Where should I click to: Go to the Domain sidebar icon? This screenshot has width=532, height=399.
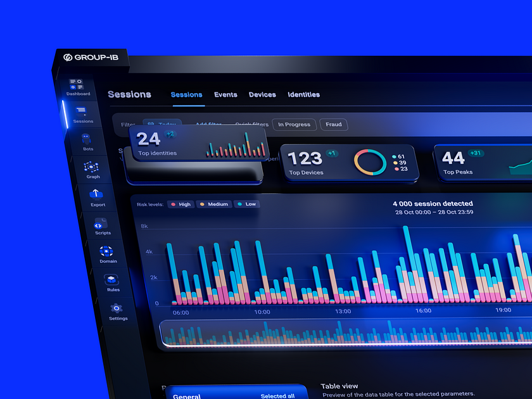[x=106, y=251]
